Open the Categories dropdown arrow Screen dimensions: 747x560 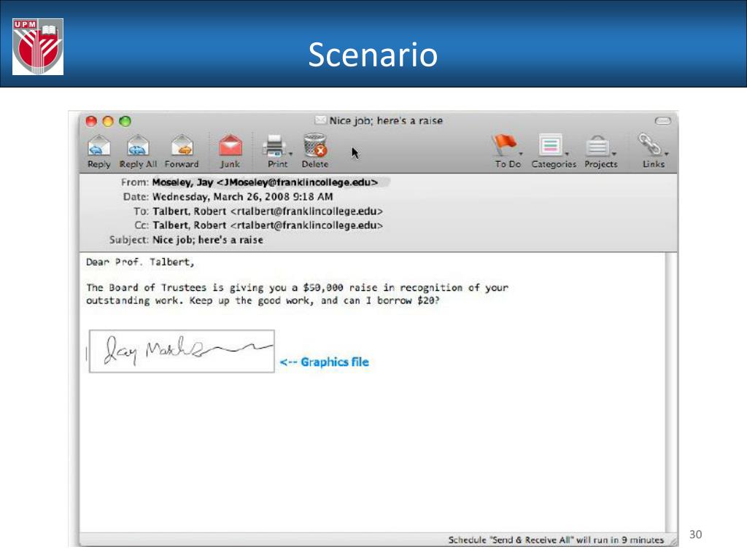coord(567,154)
